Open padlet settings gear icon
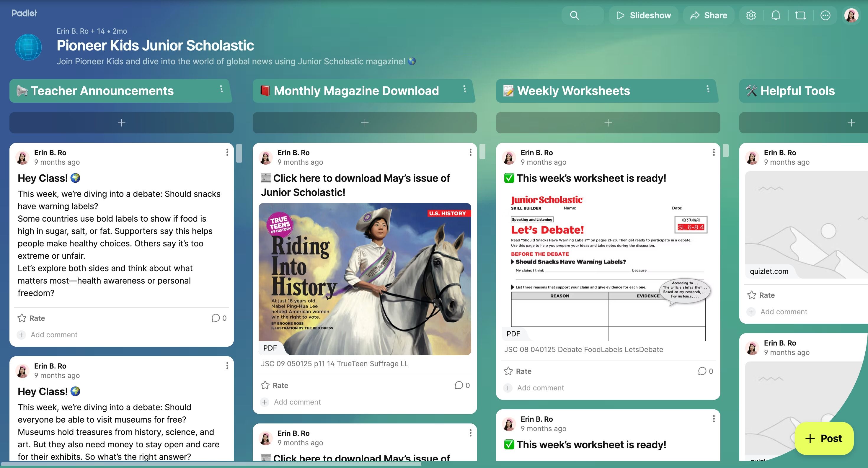Screen dimensions: 868x468 pos(751,15)
